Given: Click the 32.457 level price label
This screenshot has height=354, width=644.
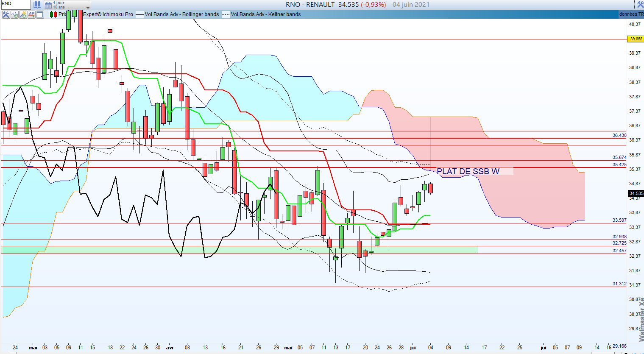Looking at the screenshot, I should tap(619, 251).
